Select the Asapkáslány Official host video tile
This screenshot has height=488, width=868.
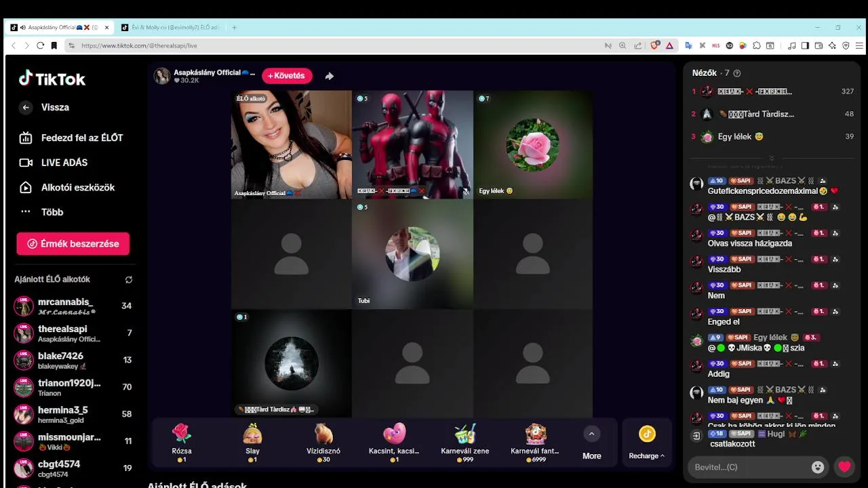pyautogui.click(x=291, y=144)
